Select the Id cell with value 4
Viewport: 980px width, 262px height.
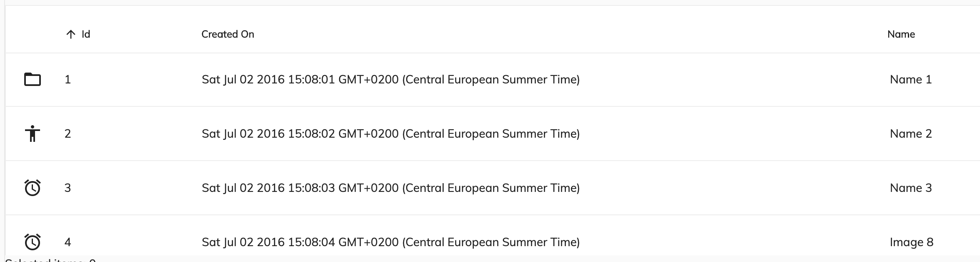coord(68,242)
